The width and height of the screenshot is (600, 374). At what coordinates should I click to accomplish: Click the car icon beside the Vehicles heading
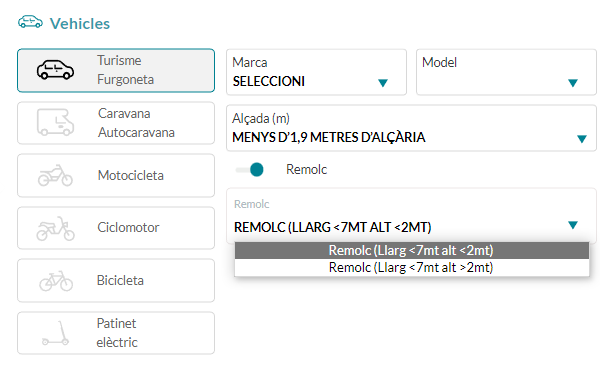click(x=30, y=22)
